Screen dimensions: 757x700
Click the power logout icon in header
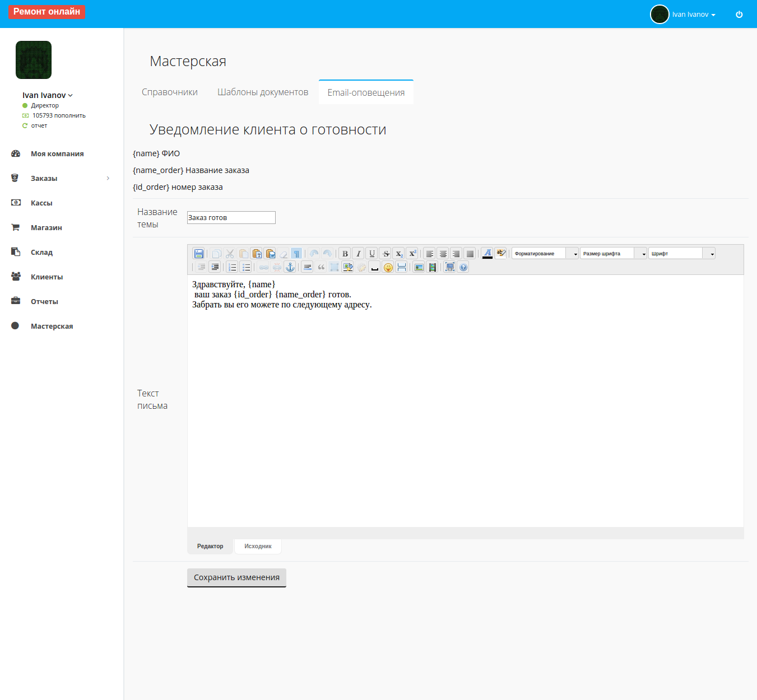(x=739, y=15)
